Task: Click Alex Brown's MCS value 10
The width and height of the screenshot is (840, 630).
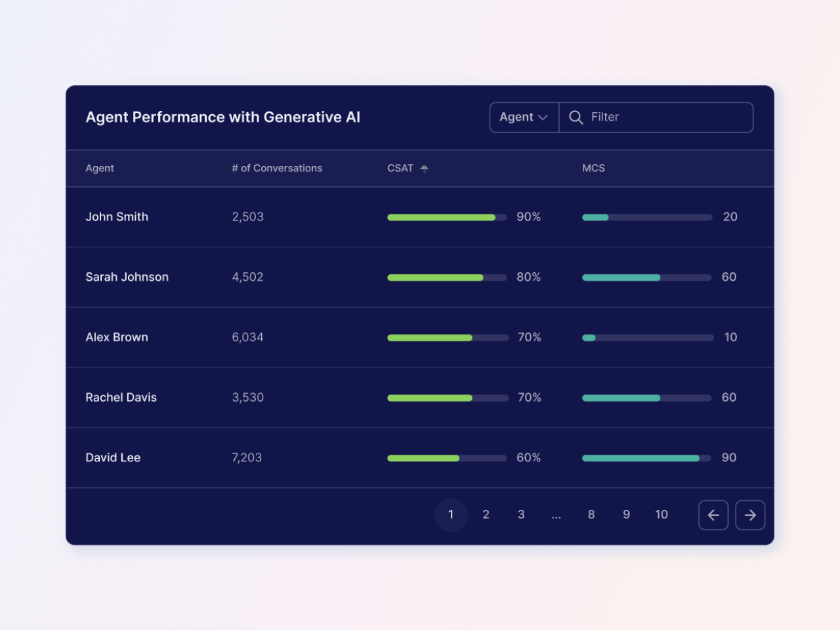Action: [731, 337]
